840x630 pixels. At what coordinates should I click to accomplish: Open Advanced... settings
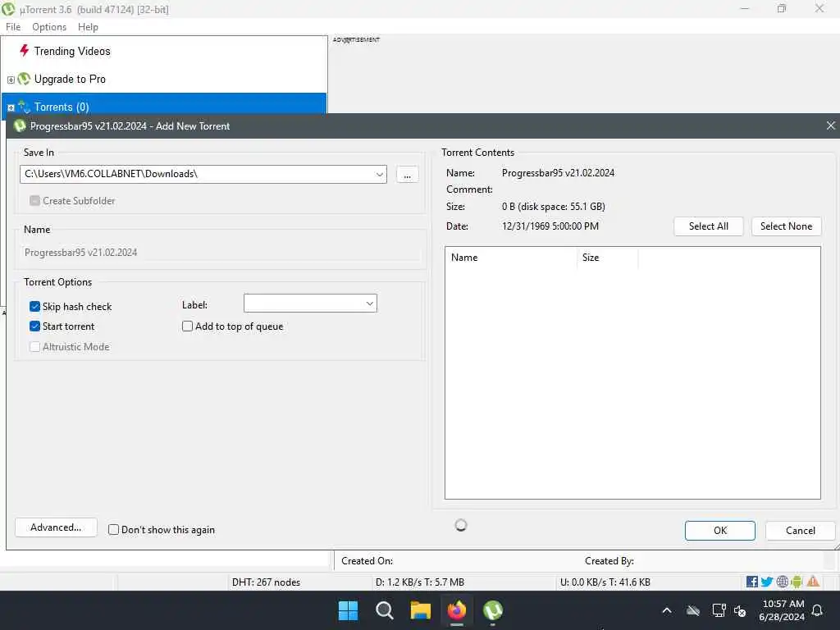pyautogui.click(x=56, y=527)
